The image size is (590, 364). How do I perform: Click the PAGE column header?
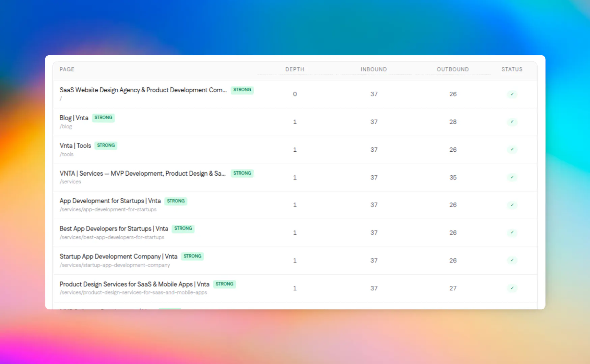[67, 69]
